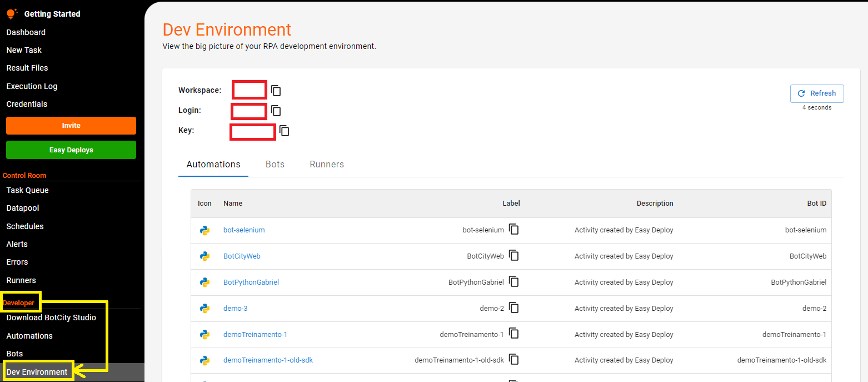Open Result Files in the sidebar
868x382 pixels.
pos(27,68)
